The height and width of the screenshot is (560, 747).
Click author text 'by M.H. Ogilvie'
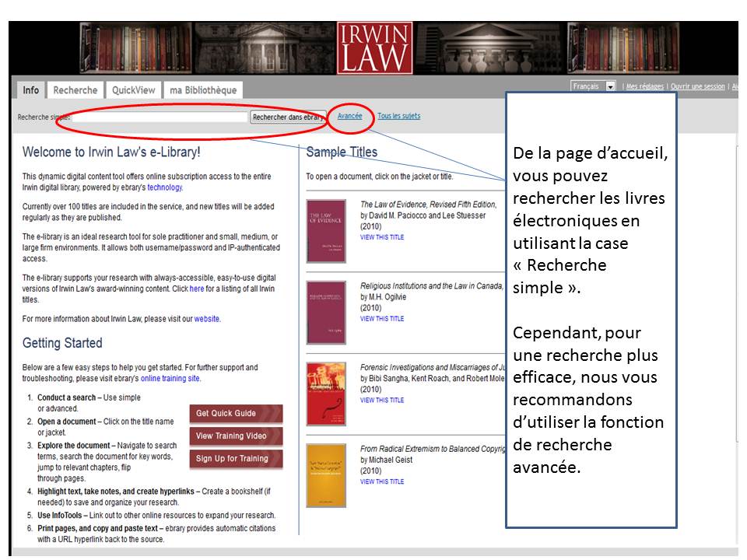click(x=384, y=296)
